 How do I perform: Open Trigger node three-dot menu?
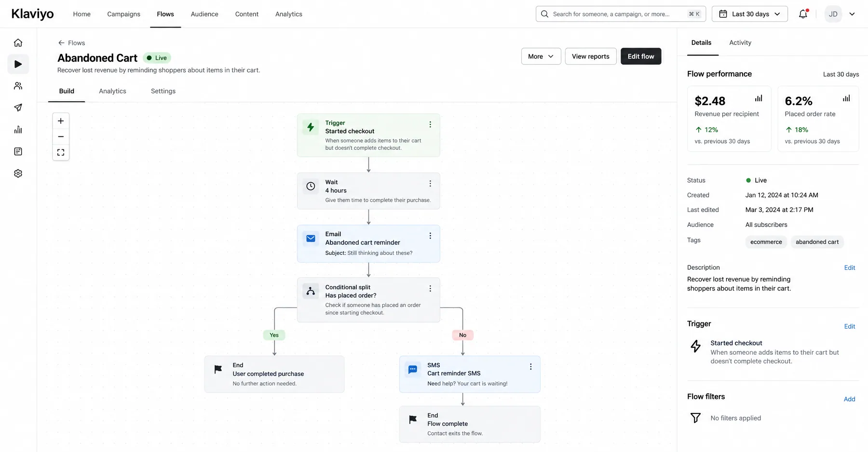(x=430, y=124)
